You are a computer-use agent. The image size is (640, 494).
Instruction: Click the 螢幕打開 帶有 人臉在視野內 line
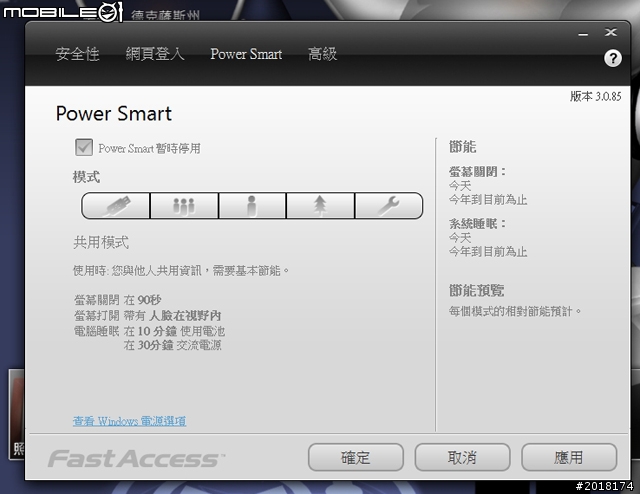[147, 316]
